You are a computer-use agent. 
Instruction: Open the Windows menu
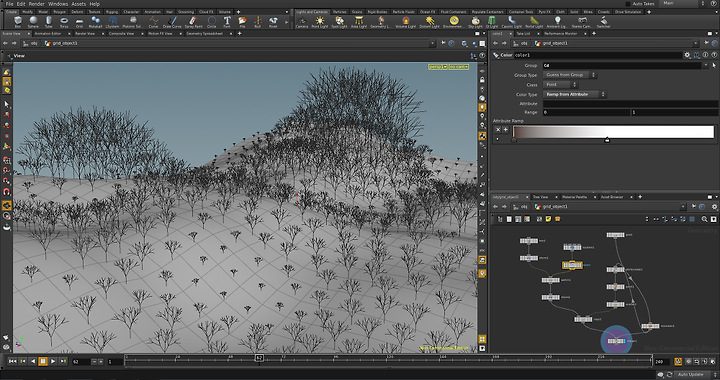click(58, 4)
